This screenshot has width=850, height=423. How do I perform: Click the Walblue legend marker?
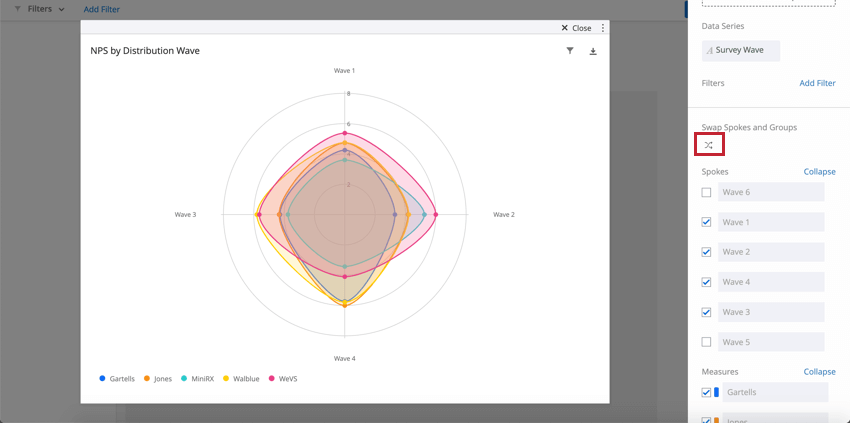click(226, 379)
